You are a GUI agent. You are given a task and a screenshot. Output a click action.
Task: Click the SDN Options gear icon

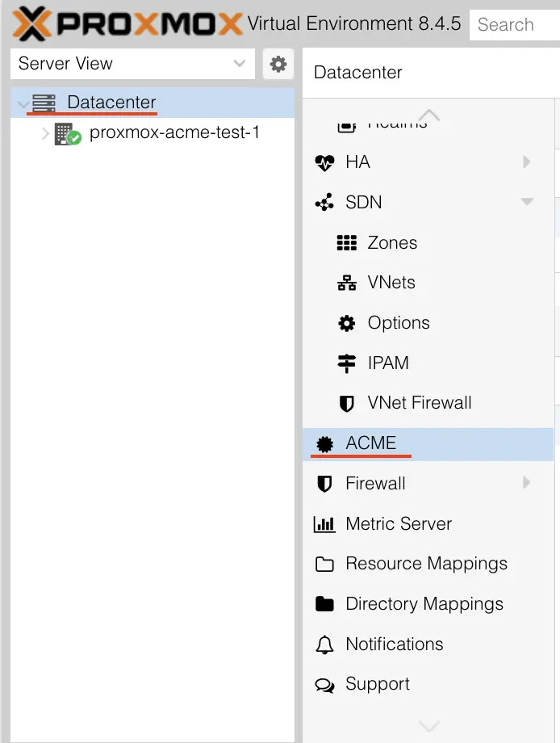pos(346,323)
